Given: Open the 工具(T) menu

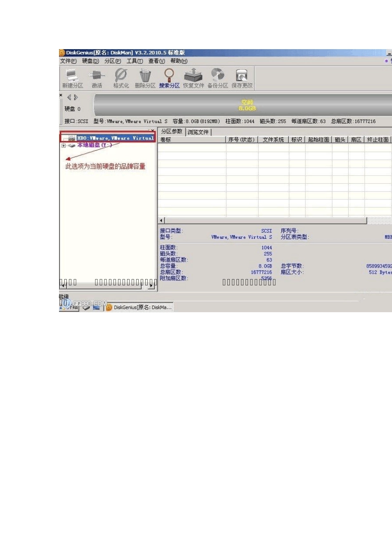Looking at the screenshot, I should 135,61.
